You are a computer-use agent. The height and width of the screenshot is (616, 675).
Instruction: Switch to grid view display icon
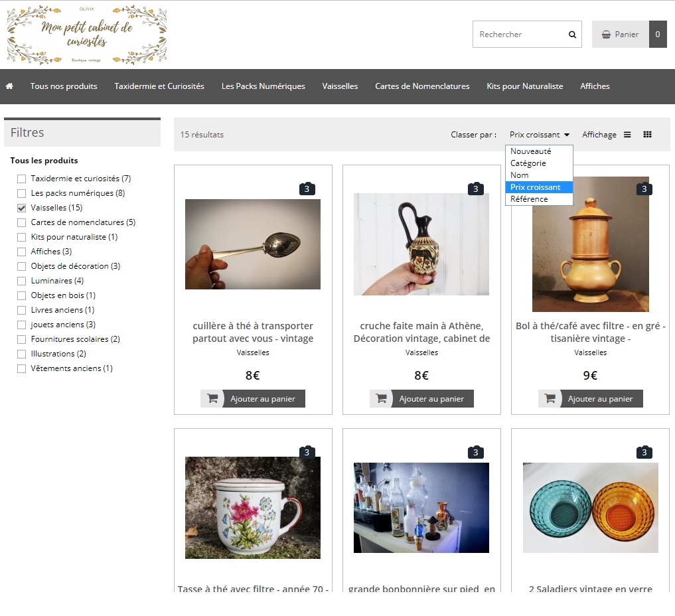[x=647, y=135]
